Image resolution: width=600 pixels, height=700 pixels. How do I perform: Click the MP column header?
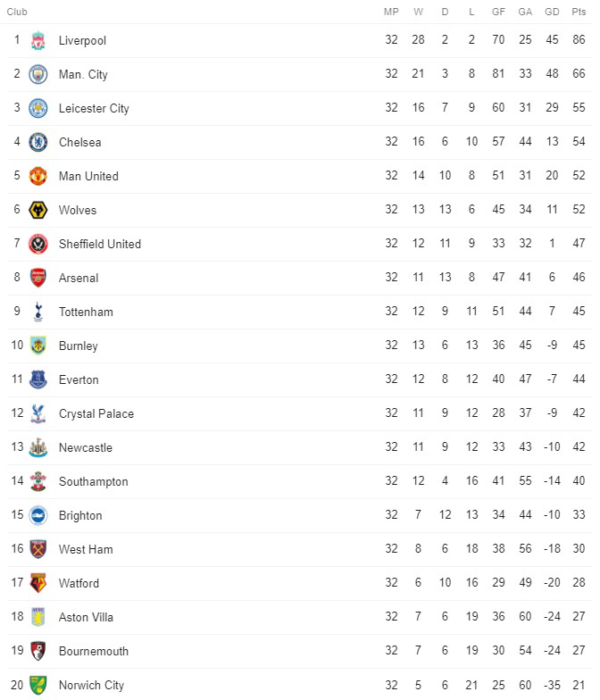tap(391, 12)
